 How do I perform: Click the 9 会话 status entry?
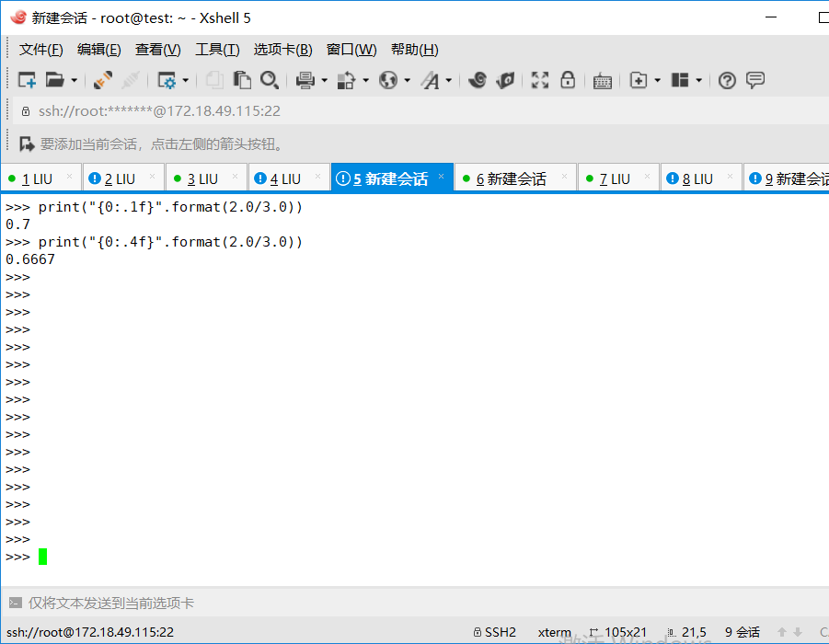743,632
